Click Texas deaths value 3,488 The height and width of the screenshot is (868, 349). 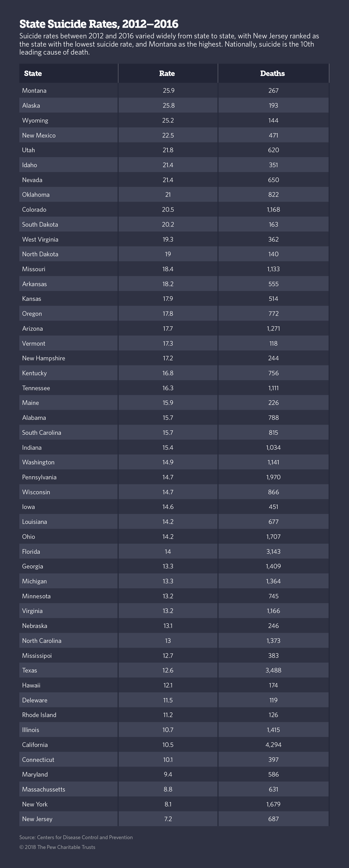[273, 670]
